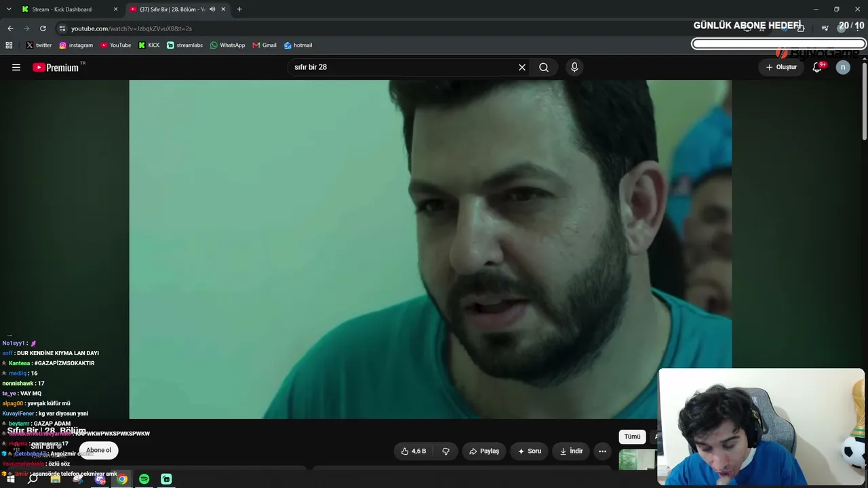Viewport: 868px width, 488px height.
Task: Open the twitter bookmark
Action: (x=39, y=45)
